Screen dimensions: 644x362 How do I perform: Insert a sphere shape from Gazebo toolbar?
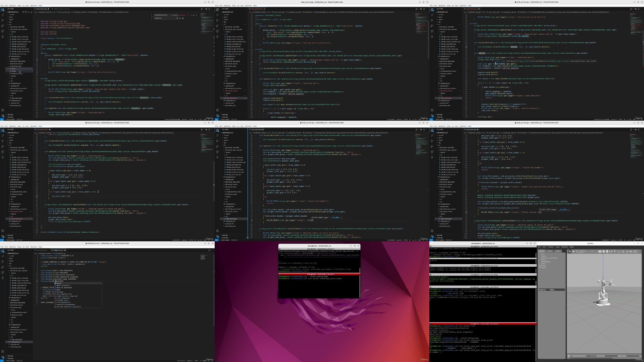(x=604, y=251)
